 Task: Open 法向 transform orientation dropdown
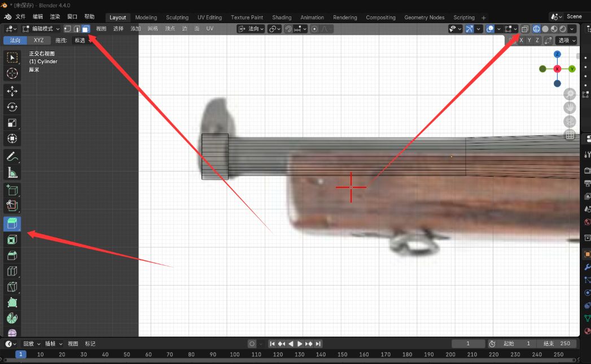[251, 29]
